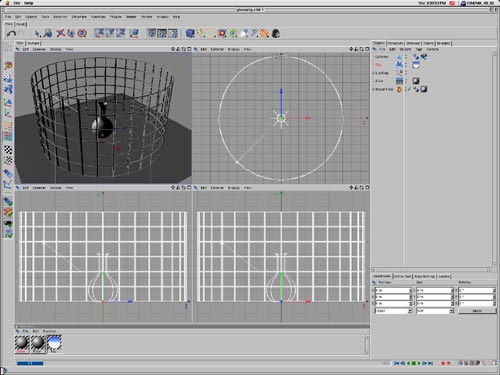Open the green array-style object palette
This screenshot has width=500, height=375.
(233, 33)
